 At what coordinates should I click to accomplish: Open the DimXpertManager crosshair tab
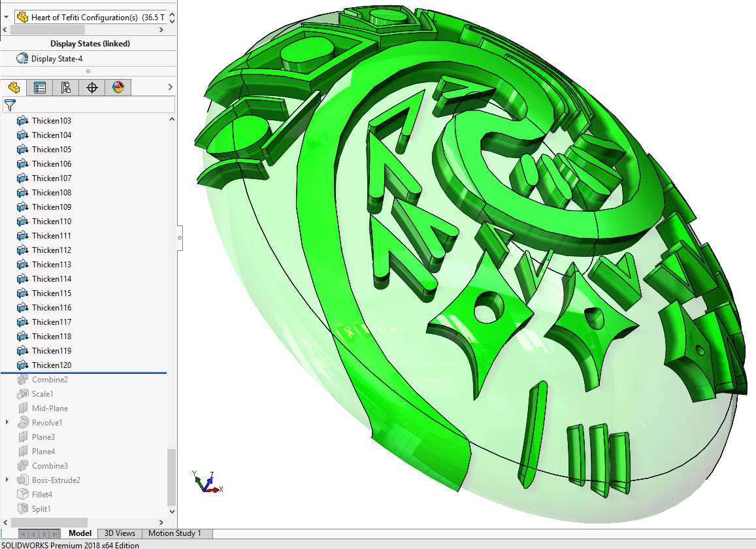pos(92,88)
